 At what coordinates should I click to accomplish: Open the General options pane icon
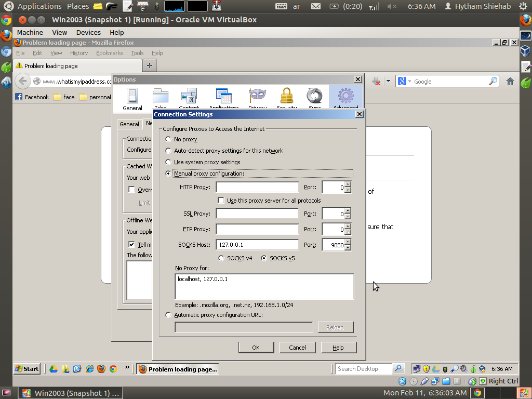click(132, 99)
